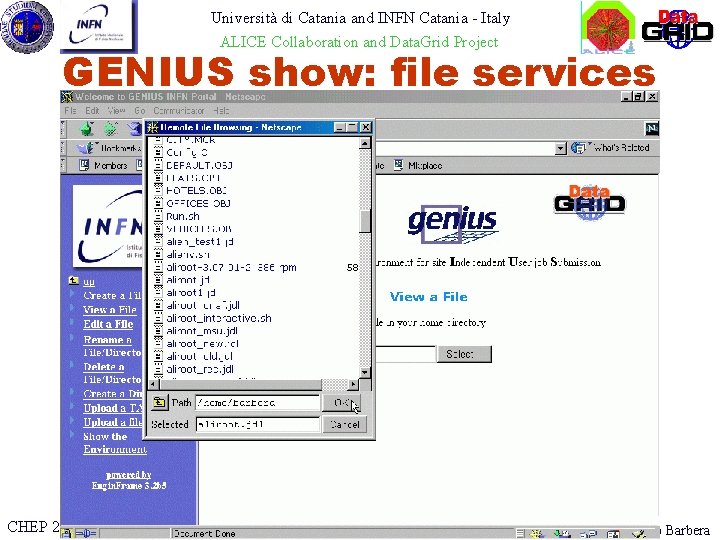The image size is (720, 540).
Task: Click the 'Document: Done' status text
Action: coord(204,534)
